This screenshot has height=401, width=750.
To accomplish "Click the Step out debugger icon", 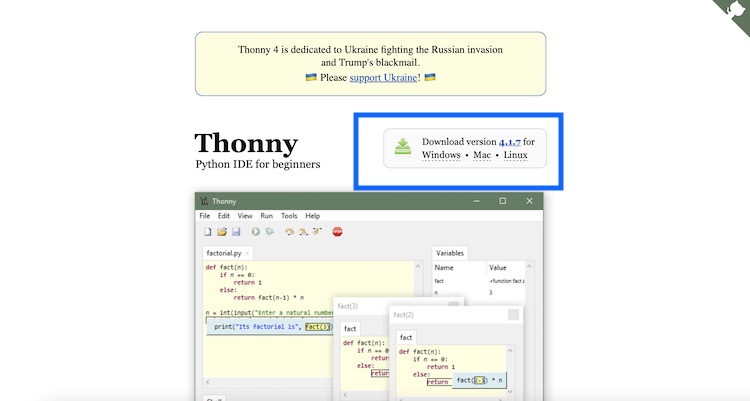I will point(317,232).
